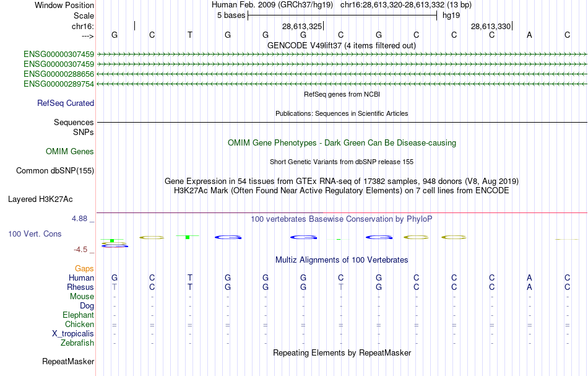Click the H3K27Ac Mark ENCODE title

coord(342,191)
